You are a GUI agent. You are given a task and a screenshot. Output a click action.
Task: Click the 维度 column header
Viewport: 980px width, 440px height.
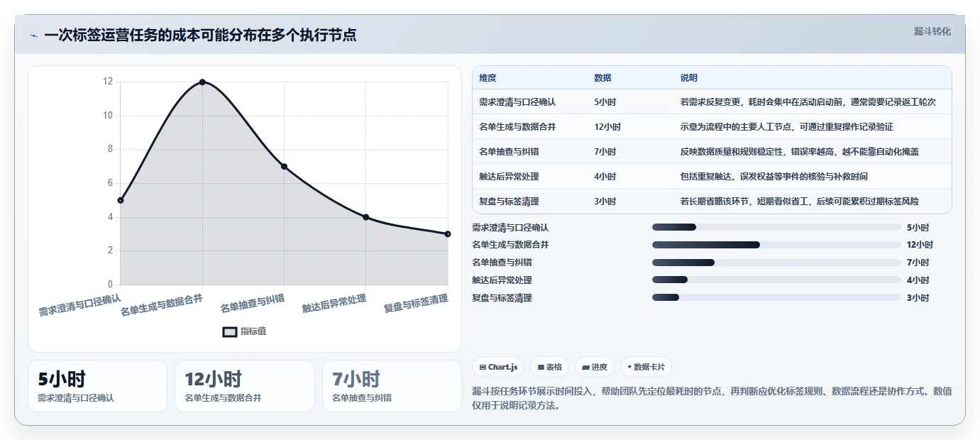488,77
